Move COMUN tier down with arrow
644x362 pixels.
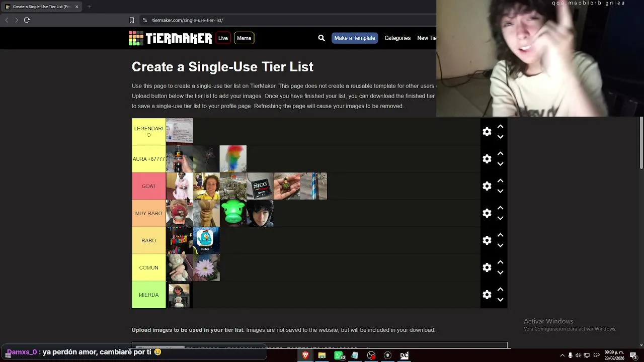[500, 273]
